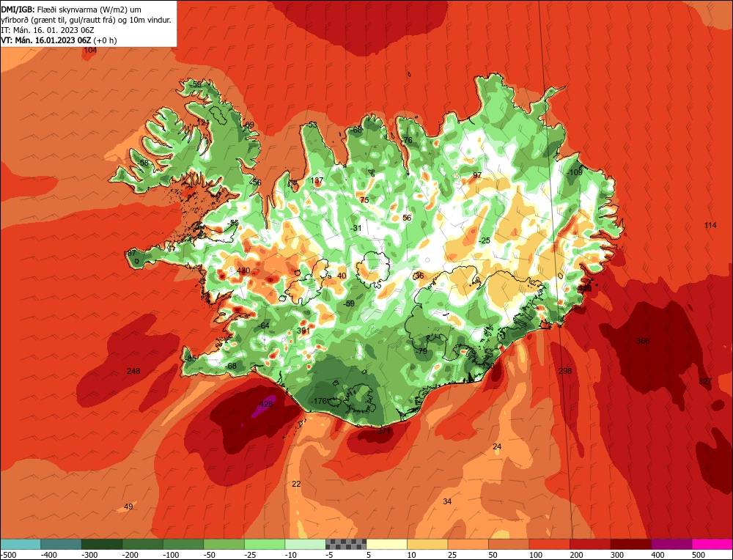Click the '-100' legend label

point(171,556)
